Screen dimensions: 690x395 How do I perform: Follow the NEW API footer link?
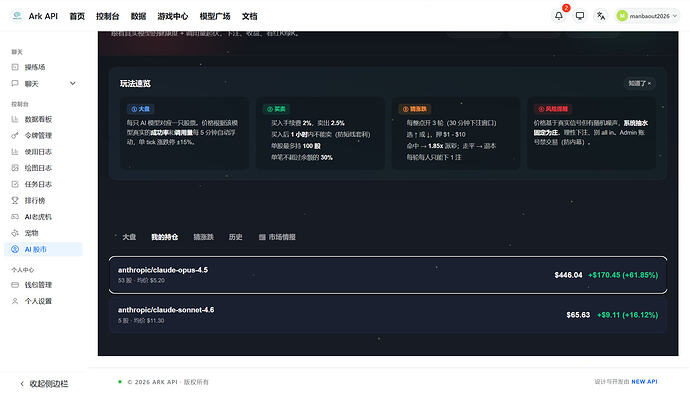[x=644, y=382]
